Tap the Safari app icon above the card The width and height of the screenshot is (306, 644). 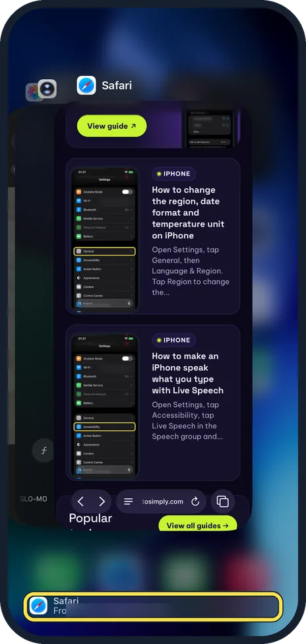coord(86,85)
